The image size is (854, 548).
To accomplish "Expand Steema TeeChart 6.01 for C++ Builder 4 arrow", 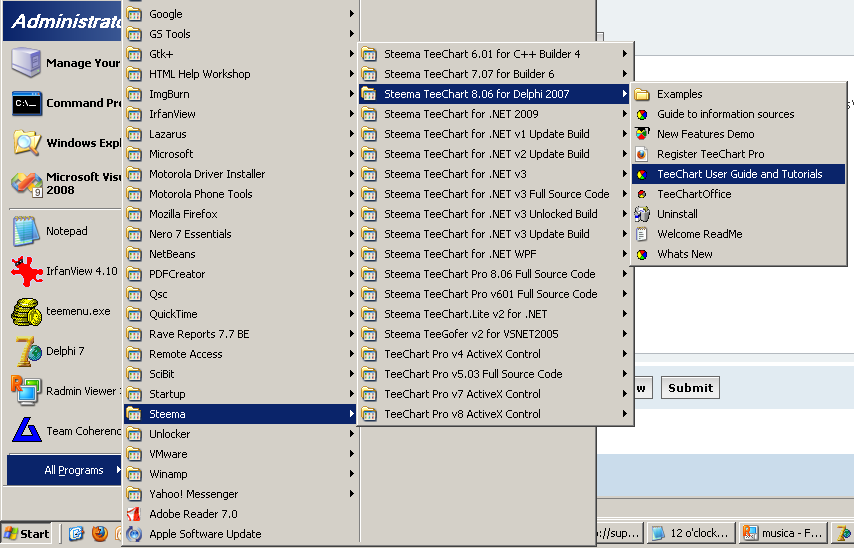I will click(x=624, y=54).
